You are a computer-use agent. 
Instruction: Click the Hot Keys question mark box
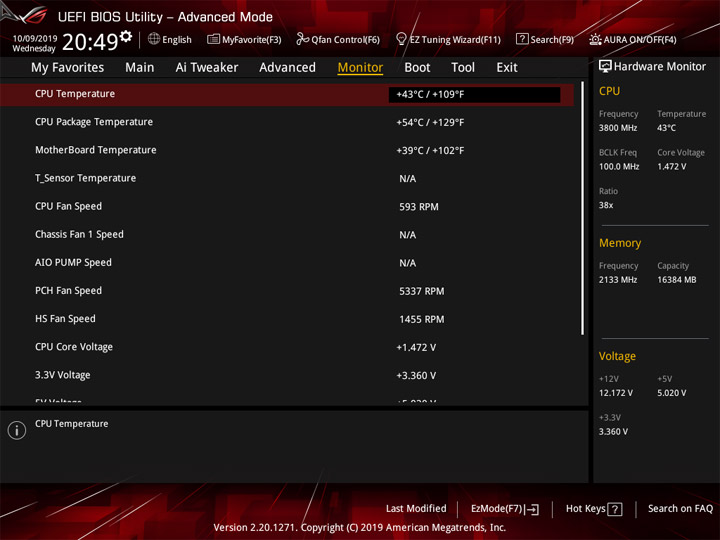click(614, 509)
